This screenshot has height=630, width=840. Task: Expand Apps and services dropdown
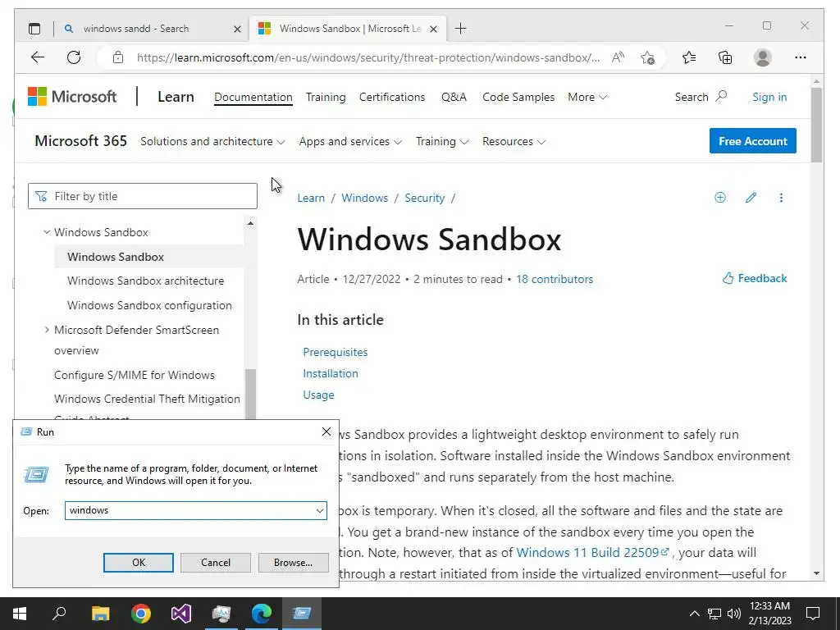point(350,141)
